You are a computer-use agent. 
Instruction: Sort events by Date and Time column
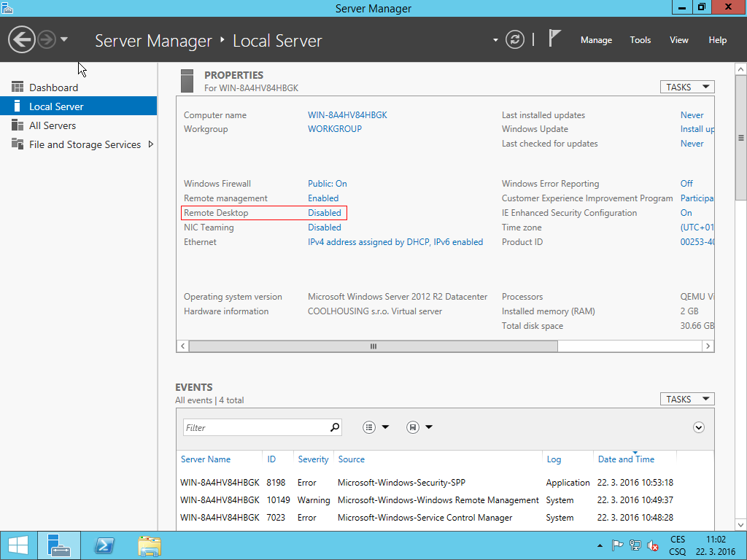tap(626, 459)
